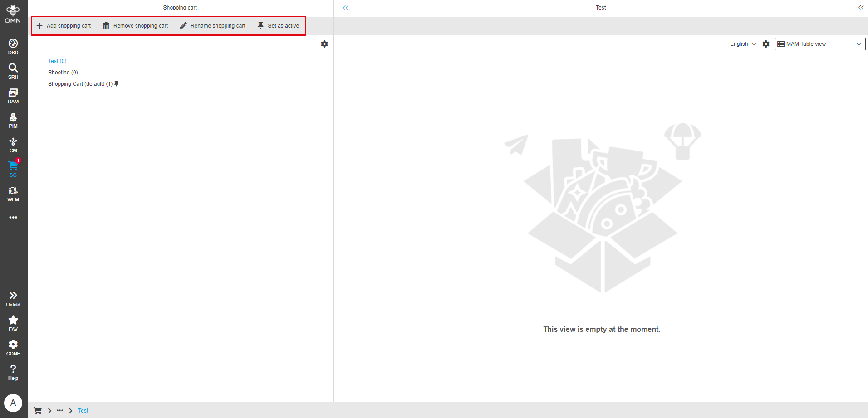The height and width of the screenshot is (418, 868).
Task: Open the FAV favorites
Action: (13, 323)
